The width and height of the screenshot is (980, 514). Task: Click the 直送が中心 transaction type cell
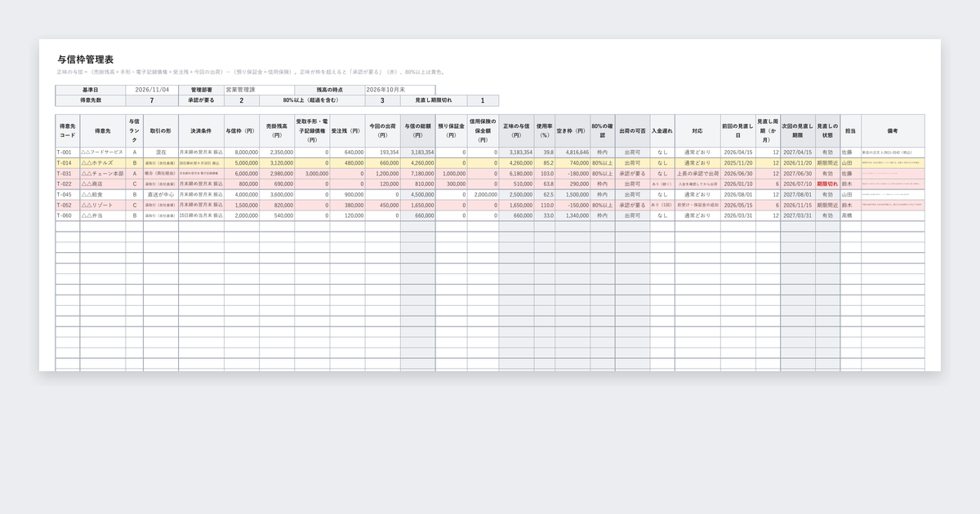161,195
